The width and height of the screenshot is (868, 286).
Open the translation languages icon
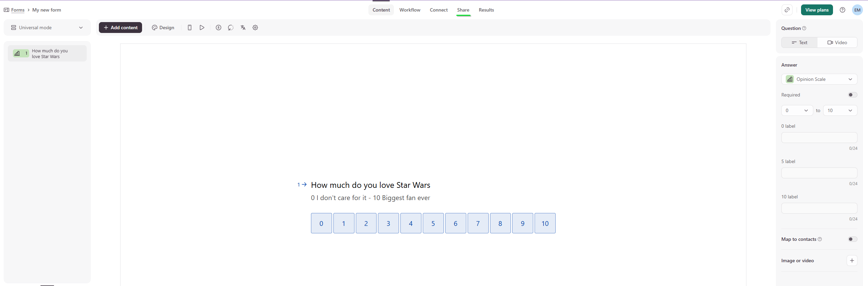243,28
